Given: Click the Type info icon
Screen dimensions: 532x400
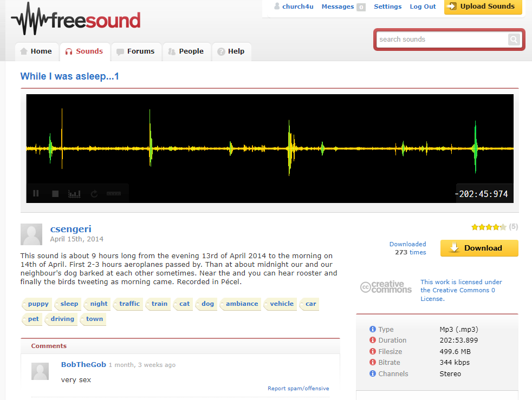Looking at the screenshot, I should coord(373,329).
